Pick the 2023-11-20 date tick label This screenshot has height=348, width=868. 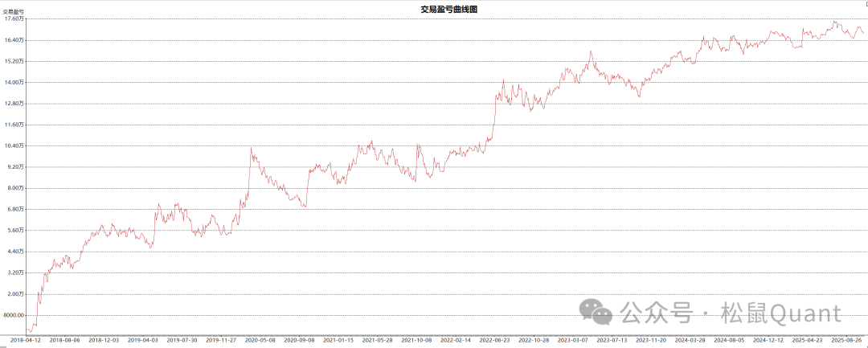pos(650,340)
